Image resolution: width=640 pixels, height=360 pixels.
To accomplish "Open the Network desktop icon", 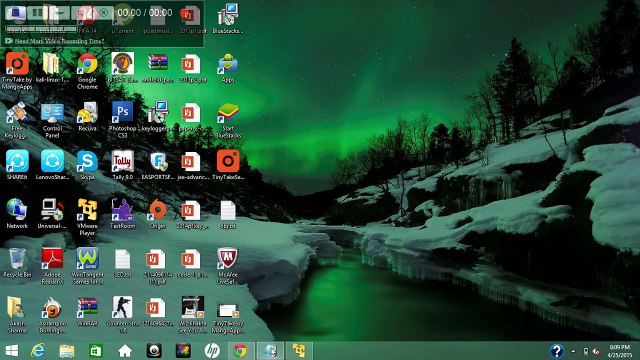I will [x=17, y=213].
